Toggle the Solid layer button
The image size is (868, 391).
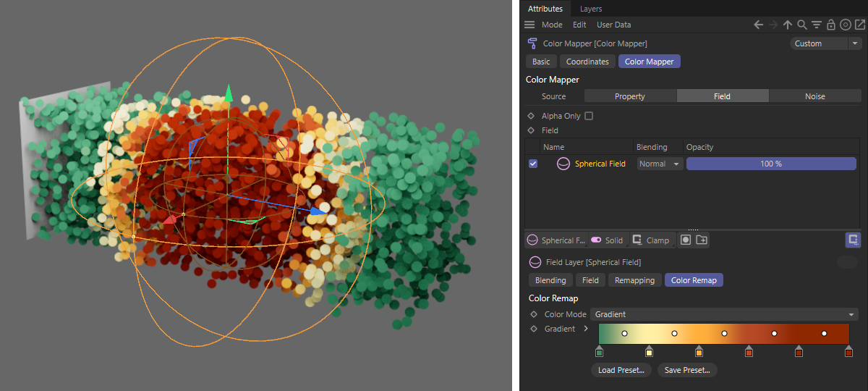point(606,240)
